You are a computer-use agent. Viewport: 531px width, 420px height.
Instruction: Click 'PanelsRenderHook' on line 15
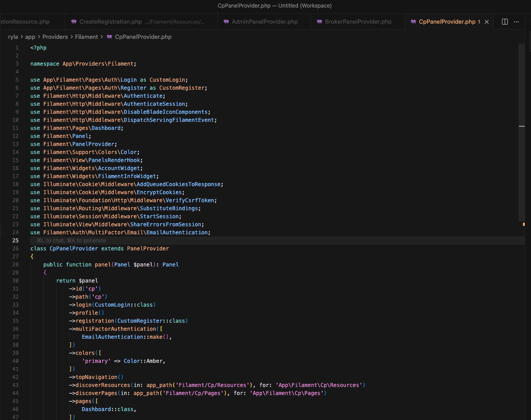pyautogui.click(x=114, y=160)
